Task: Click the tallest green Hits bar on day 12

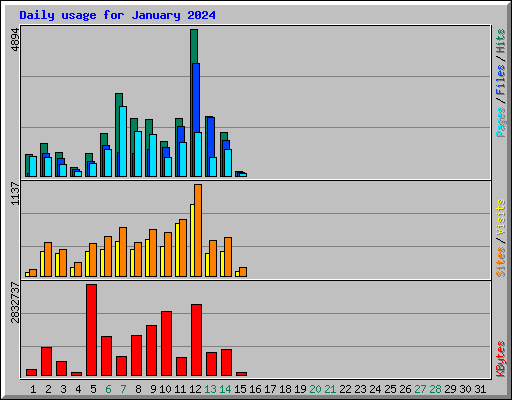Action: (x=194, y=46)
